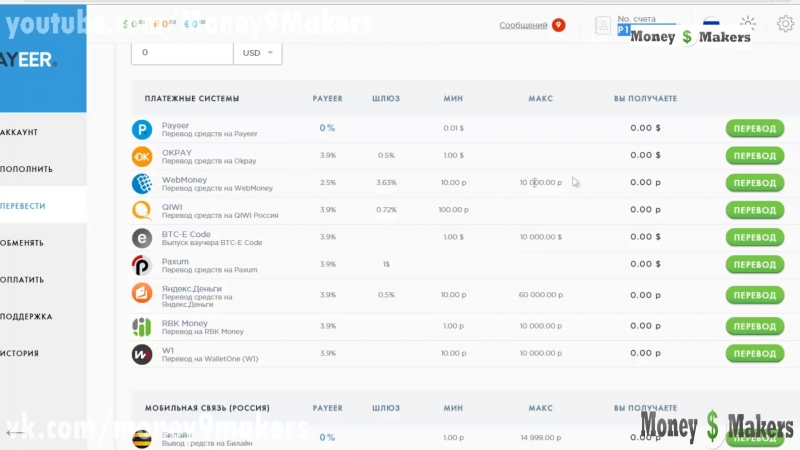The height and width of the screenshot is (450, 800).
Task: Click the AYEER logo in sidebar
Action: click(x=28, y=60)
